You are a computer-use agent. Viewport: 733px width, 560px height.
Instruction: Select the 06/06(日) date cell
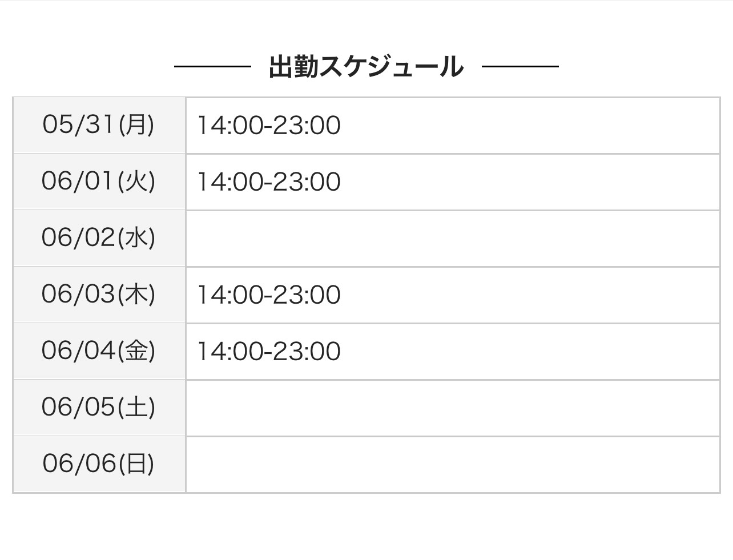[99, 464]
